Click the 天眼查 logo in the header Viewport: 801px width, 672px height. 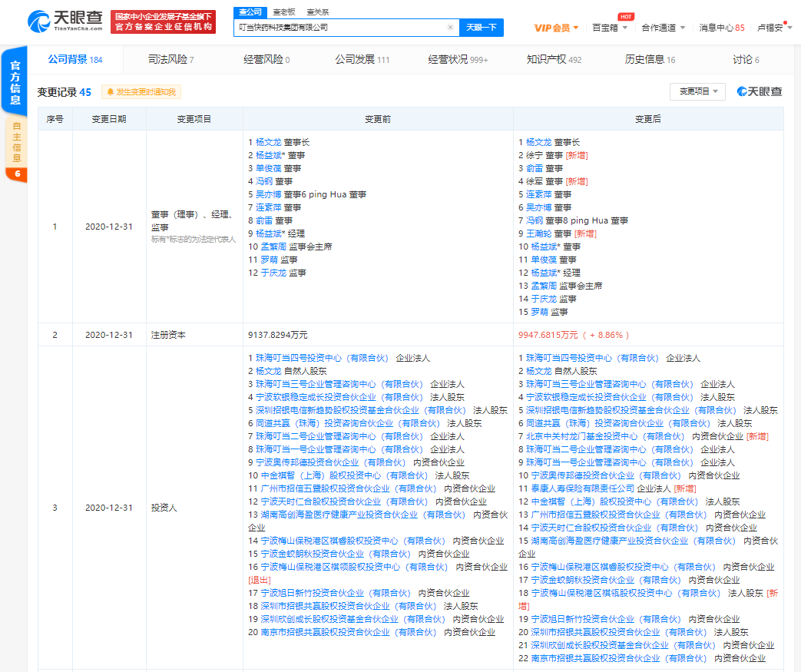(x=65, y=22)
